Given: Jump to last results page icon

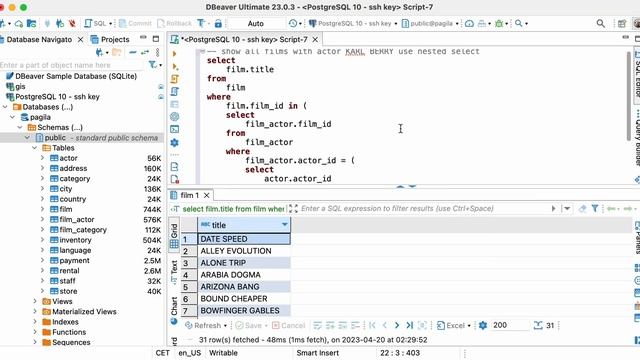Looking at the screenshot, I should coord(409,325).
